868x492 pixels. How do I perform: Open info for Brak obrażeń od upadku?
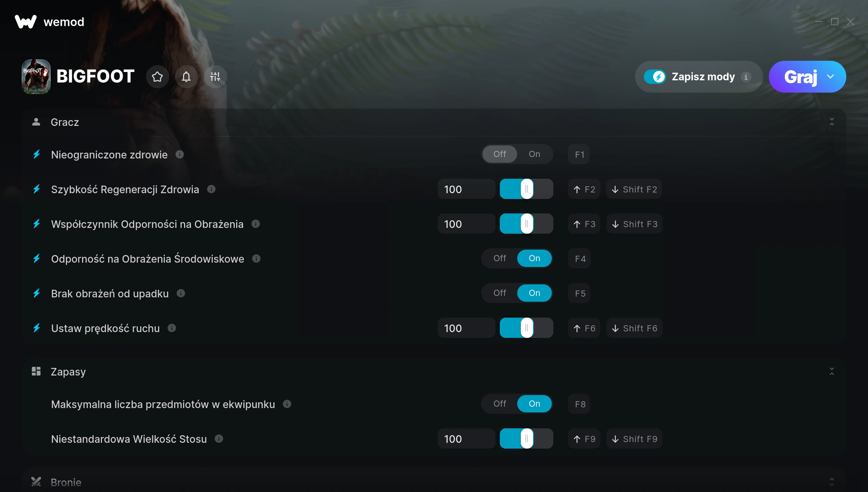click(181, 293)
